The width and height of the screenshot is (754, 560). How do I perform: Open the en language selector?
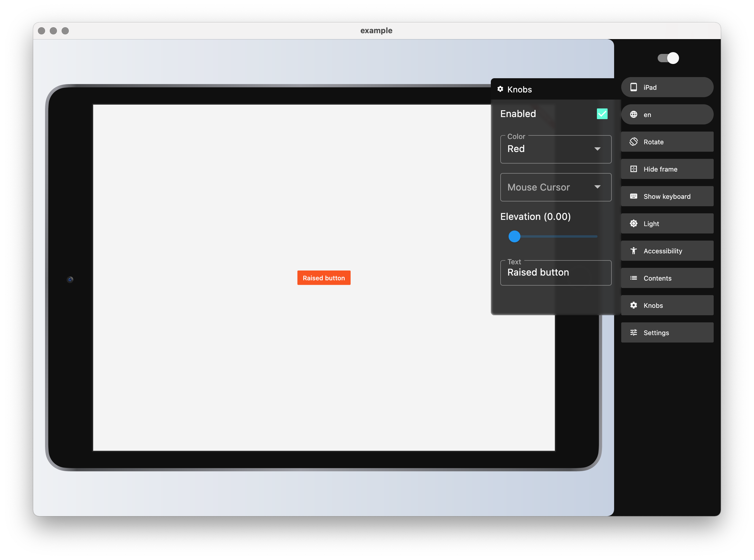[x=667, y=115]
